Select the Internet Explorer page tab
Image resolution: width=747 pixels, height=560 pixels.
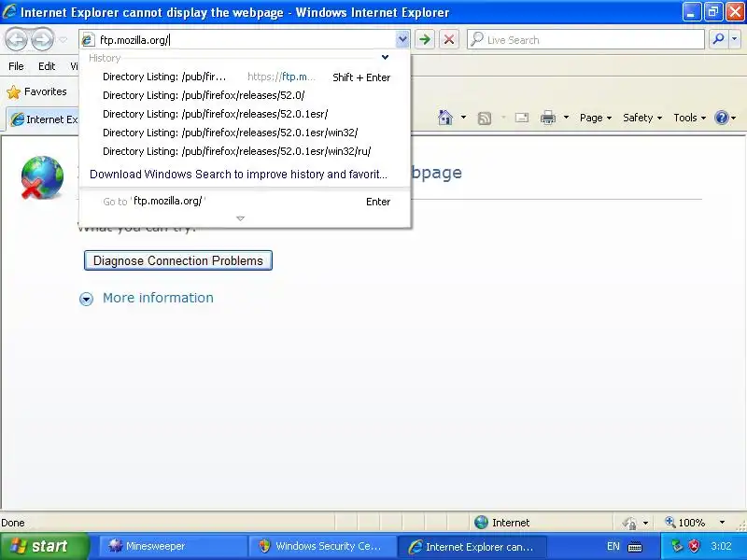point(44,119)
